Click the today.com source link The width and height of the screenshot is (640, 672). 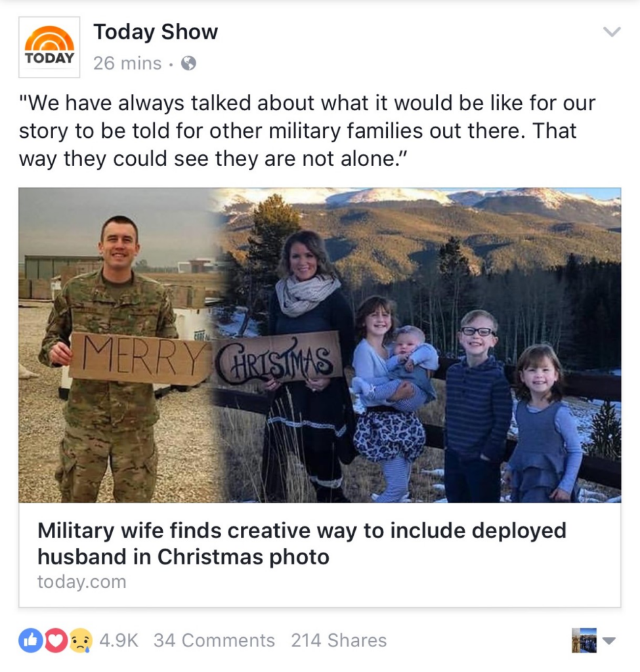coord(82,582)
